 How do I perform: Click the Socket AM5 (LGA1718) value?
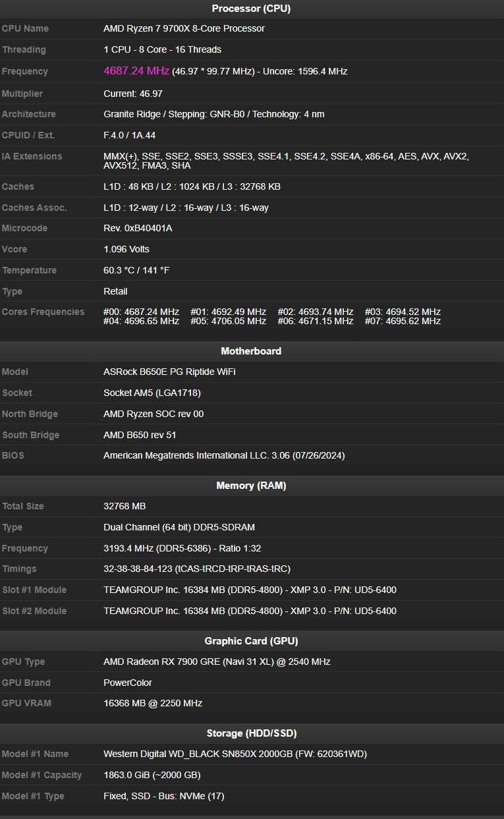(x=152, y=393)
